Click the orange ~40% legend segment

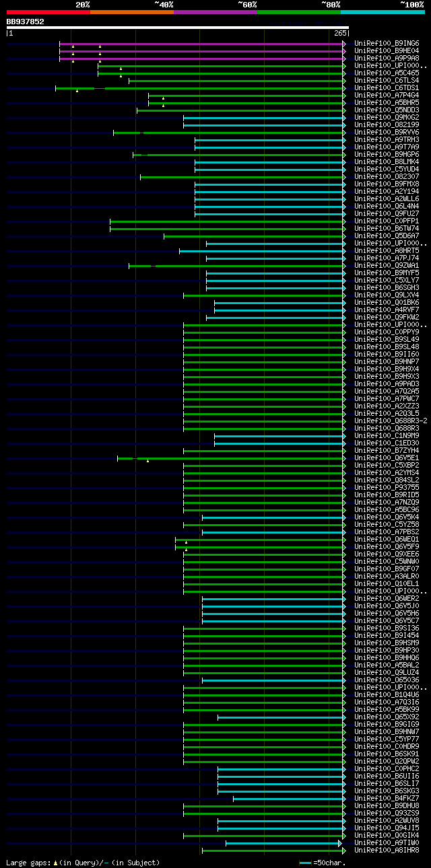pyautogui.click(x=131, y=12)
